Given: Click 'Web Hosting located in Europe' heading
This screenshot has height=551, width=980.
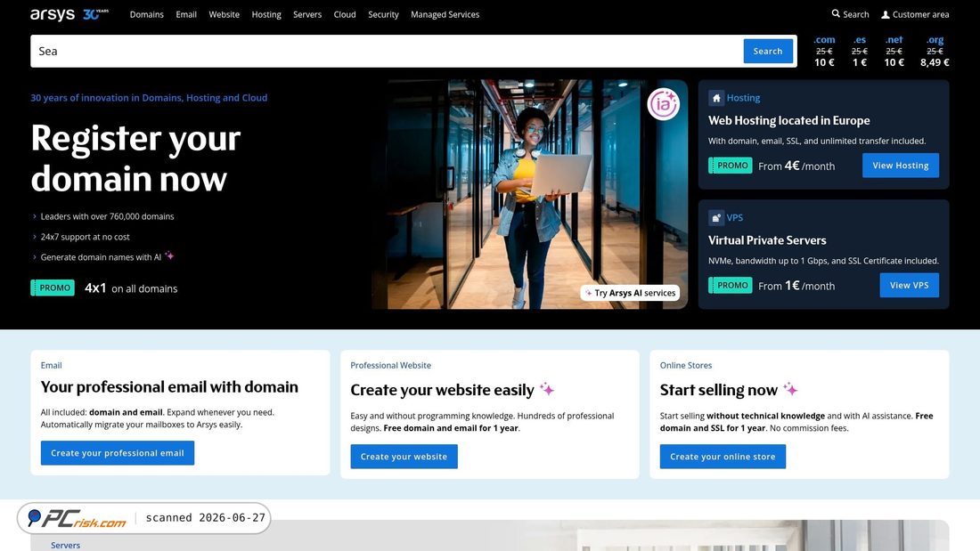Looking at the screenshot, I should click(x=788, y=120).
